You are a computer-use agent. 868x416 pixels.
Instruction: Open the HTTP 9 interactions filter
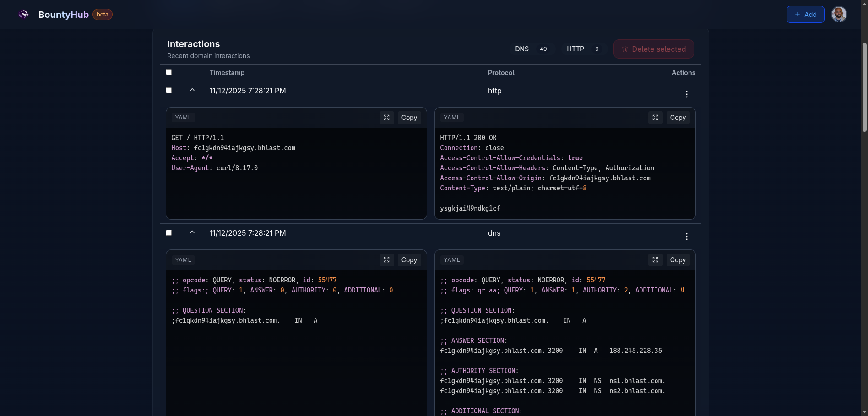click(x=583, y=49)
